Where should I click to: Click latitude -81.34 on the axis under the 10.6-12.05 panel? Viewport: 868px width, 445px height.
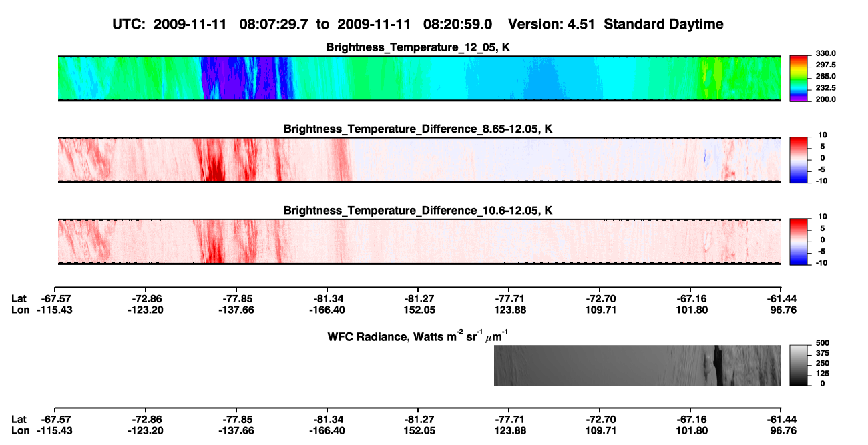point(327,298)
